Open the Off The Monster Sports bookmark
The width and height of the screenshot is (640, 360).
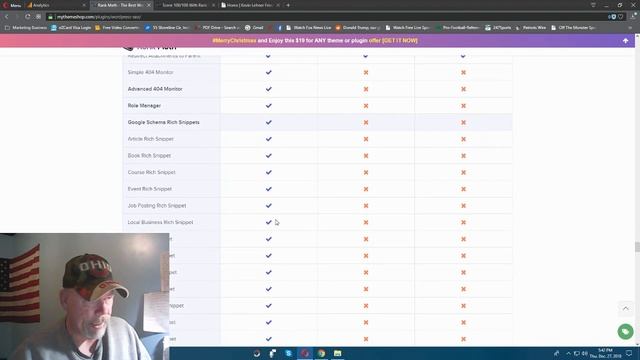(573, 28)
